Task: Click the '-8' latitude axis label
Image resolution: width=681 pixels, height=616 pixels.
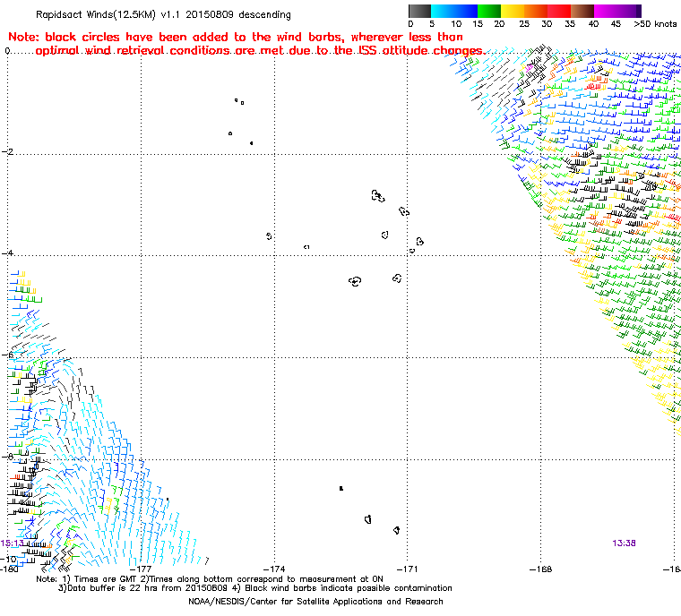Action: click(7, 457)
